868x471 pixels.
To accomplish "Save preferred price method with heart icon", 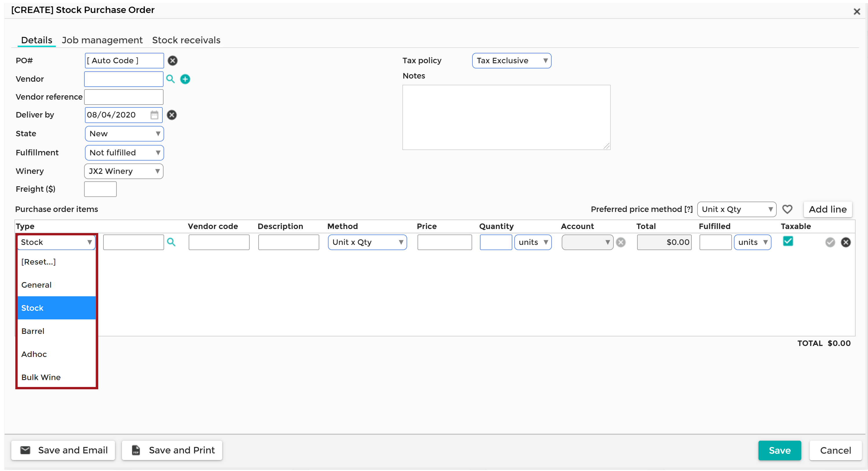I will click(x=787, y=209).
